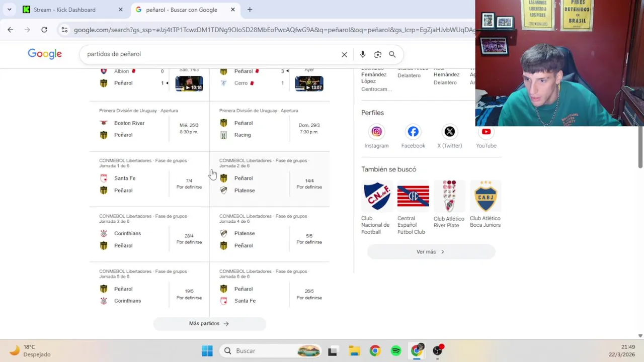Viewport: 644px width, 362px height.
Task: Open Corinthians vs Peñarol Jornada 3 match
Action: tap(149, 234)
